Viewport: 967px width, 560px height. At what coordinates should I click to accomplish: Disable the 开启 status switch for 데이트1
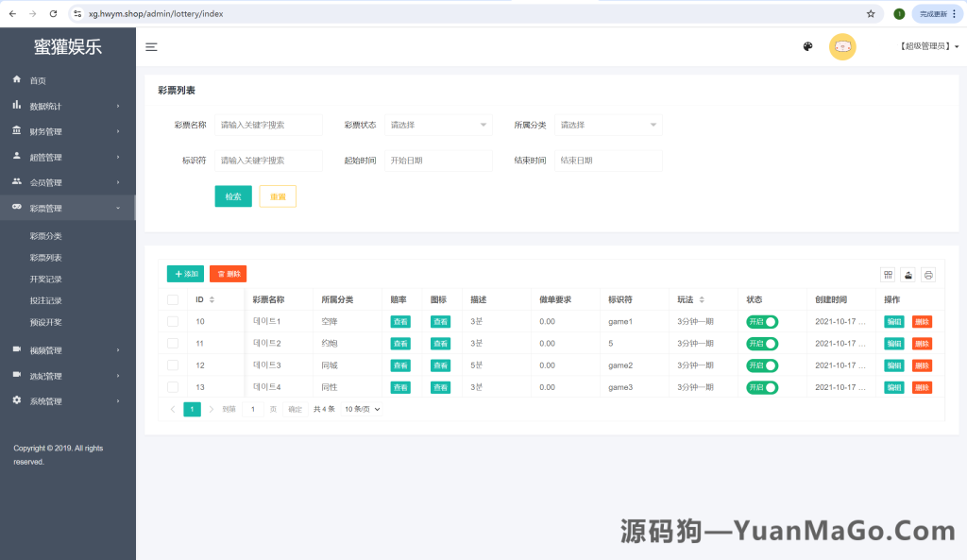point(761,321)
